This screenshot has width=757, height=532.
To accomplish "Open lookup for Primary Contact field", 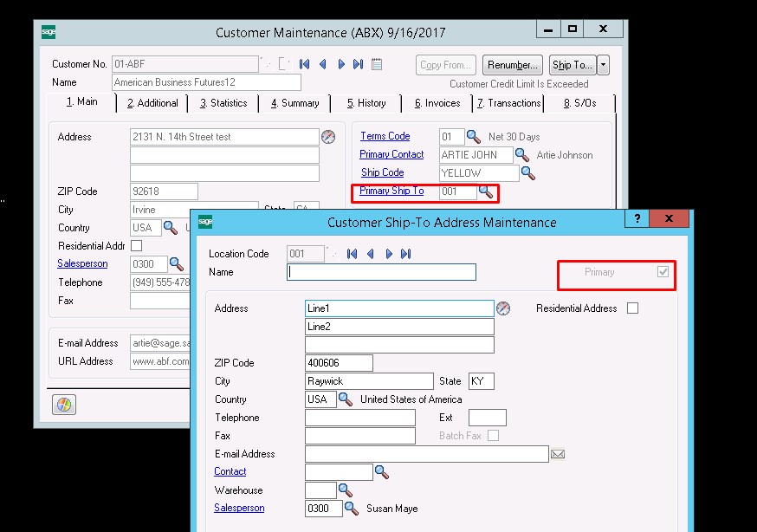I will pos(522,155).
